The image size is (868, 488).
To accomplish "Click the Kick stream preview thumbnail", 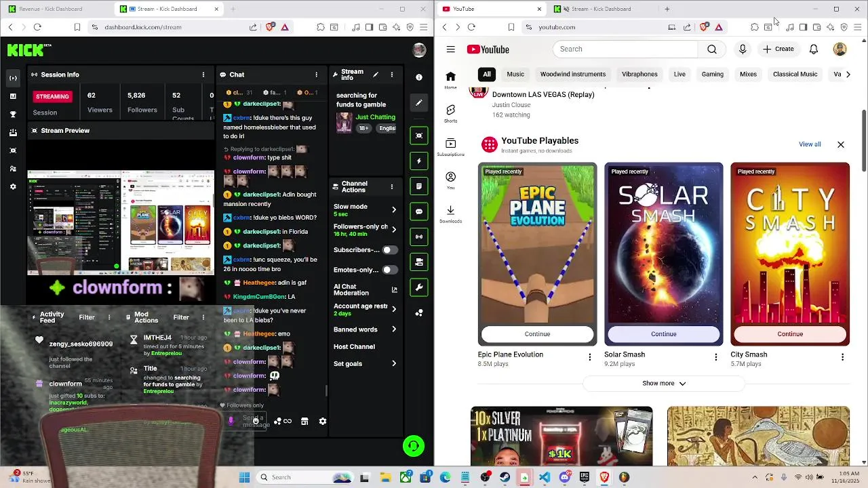I will pyautogui.click(x=121, y=222).
